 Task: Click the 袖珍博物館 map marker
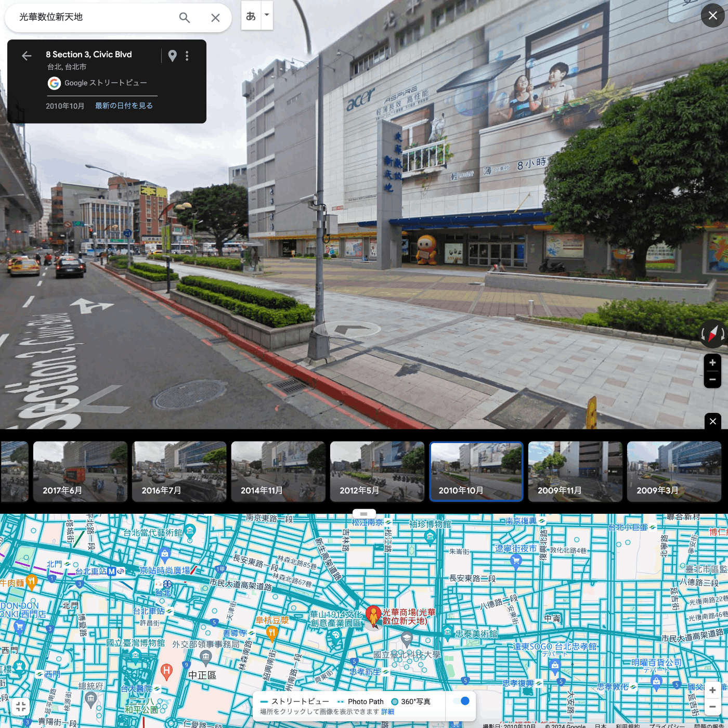click(x=430, y=538)
